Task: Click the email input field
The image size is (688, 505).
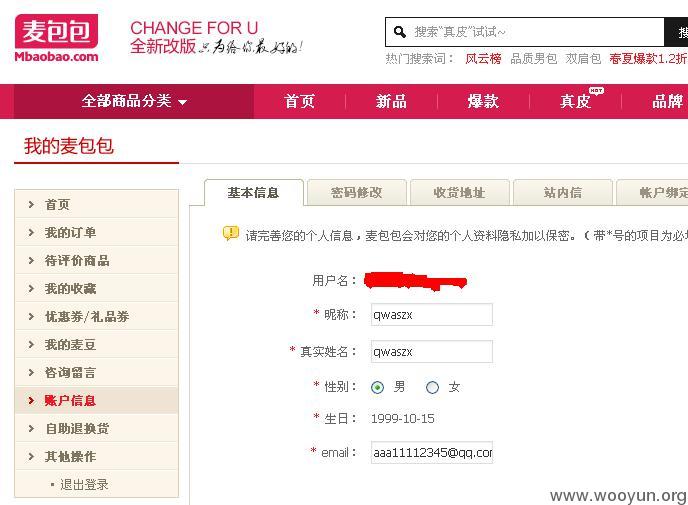Action: coord(432,452)
